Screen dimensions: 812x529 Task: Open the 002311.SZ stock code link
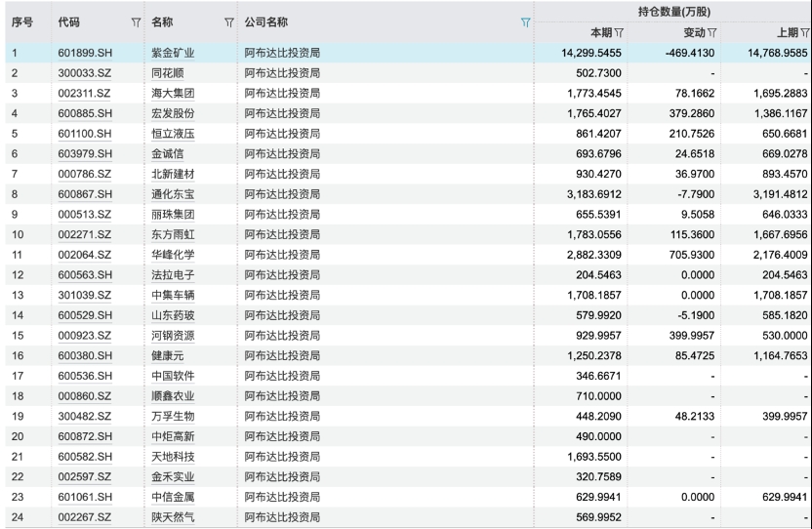click(86, 93)
